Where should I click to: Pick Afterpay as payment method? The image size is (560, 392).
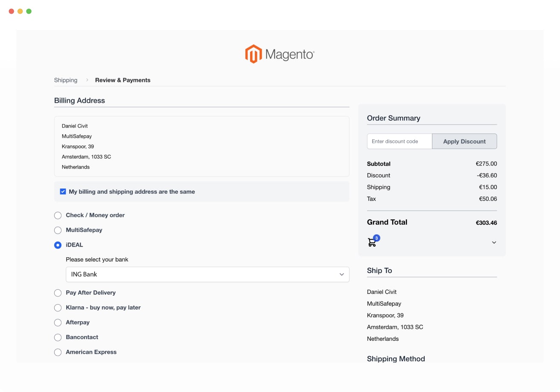(58, 322)
